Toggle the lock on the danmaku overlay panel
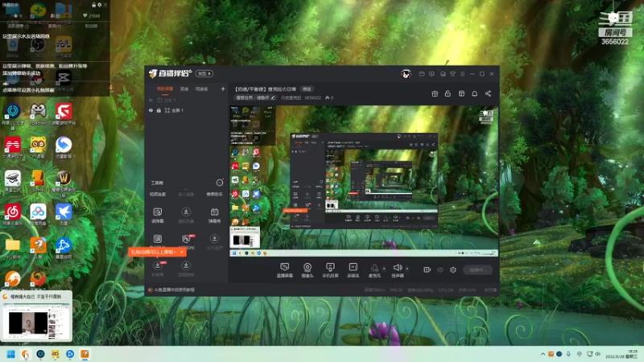The height and width of the screenshot is (362, 644). [x=93, y=5]
